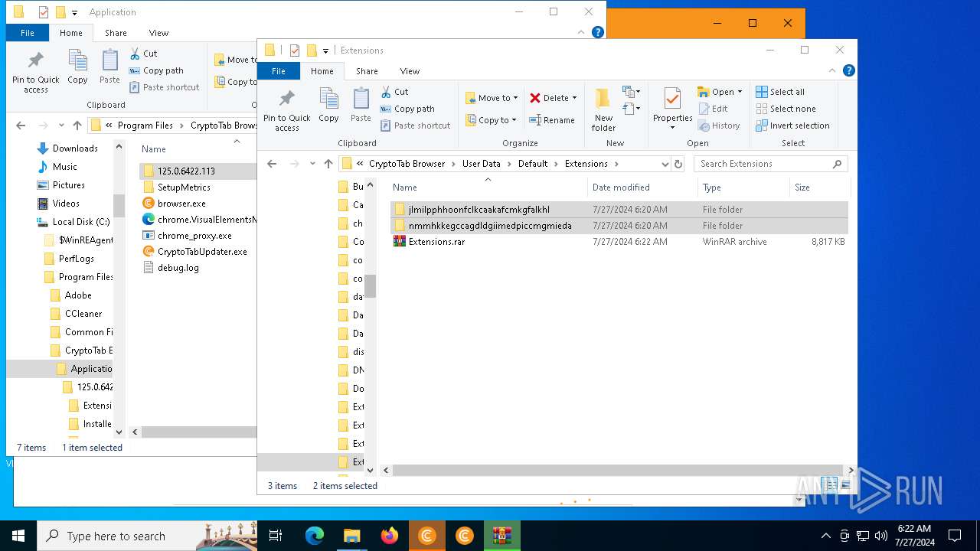Select browser.exe in the Application window

point(181,204)
